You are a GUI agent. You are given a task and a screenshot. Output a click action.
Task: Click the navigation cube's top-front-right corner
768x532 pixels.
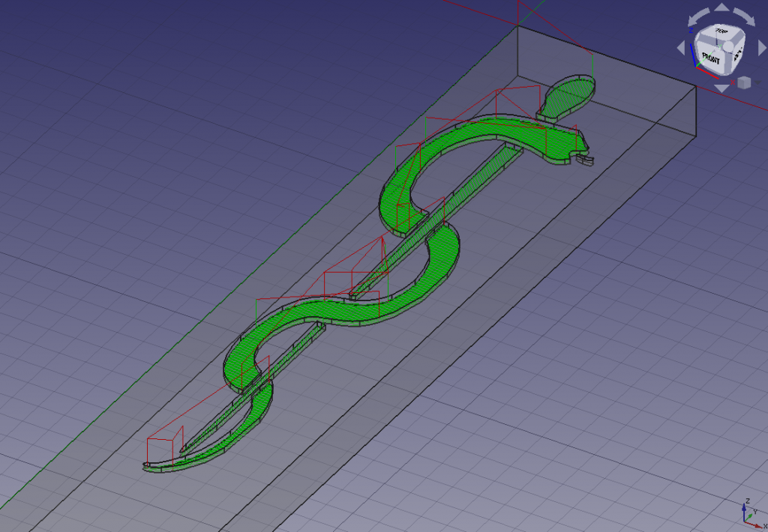729,46
